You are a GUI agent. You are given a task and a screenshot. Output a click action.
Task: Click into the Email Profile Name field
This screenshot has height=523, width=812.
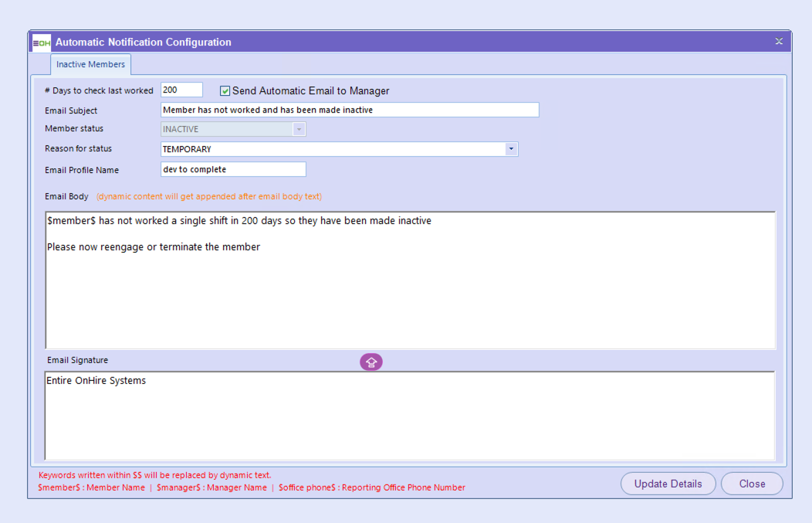tap(233, 169)
